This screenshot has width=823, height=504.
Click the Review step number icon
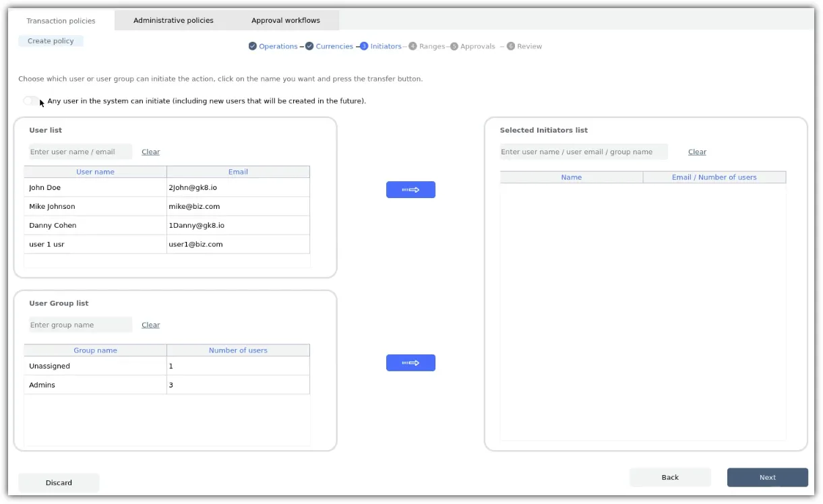coord(511,46)
